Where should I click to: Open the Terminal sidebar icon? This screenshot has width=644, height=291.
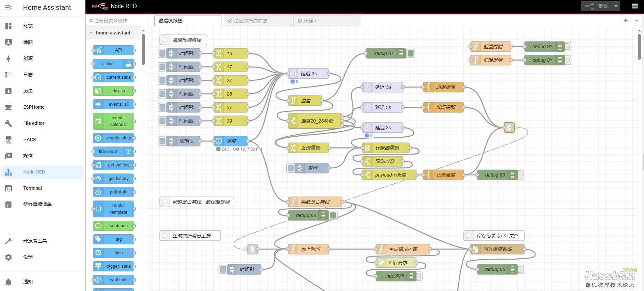coord(8,188)
